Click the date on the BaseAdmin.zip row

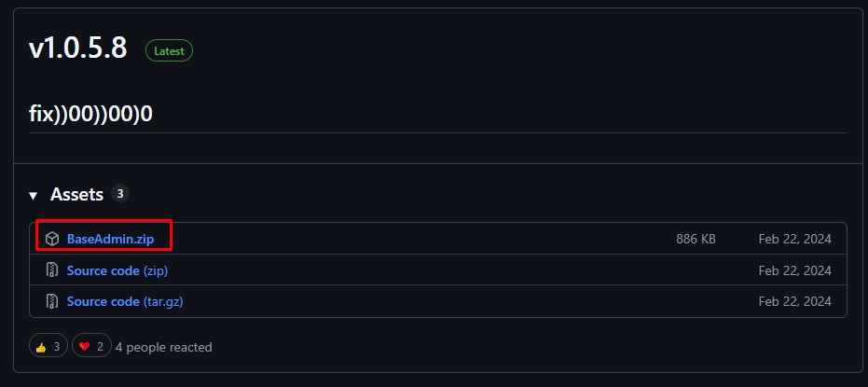[794, 239]
